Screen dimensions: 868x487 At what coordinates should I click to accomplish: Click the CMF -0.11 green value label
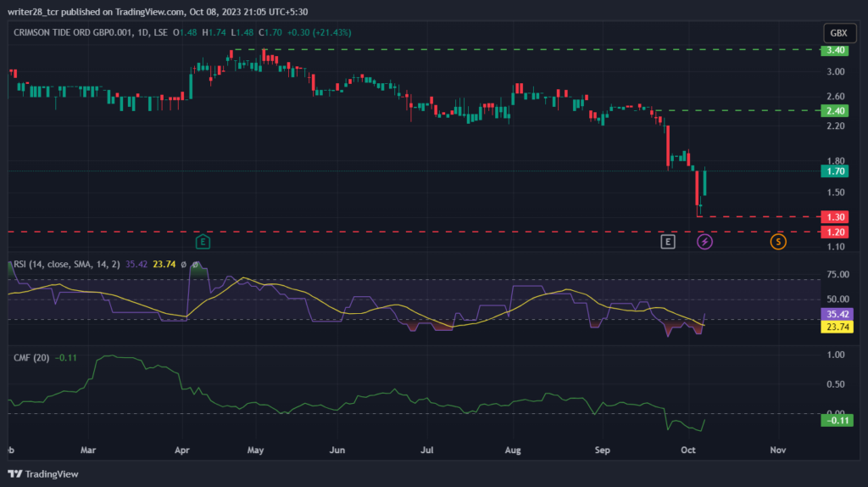click(837, 421)
